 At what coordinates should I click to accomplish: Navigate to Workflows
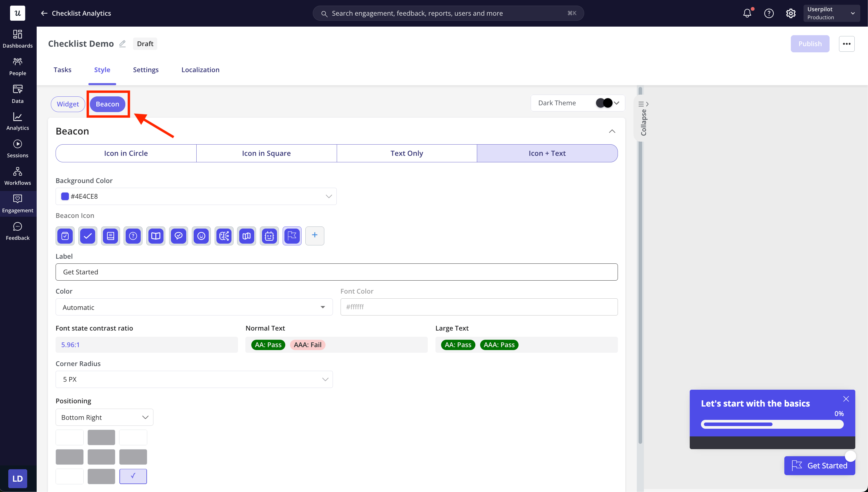click(17, 177)
